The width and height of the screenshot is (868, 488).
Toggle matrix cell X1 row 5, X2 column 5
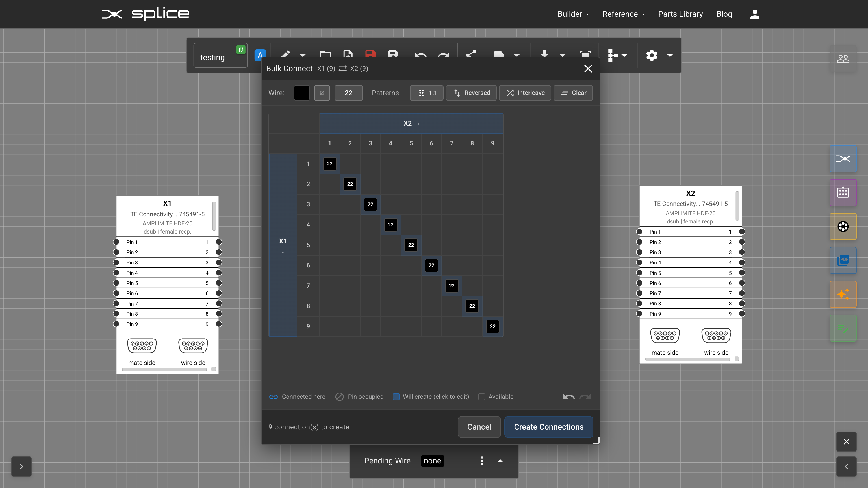411,245
